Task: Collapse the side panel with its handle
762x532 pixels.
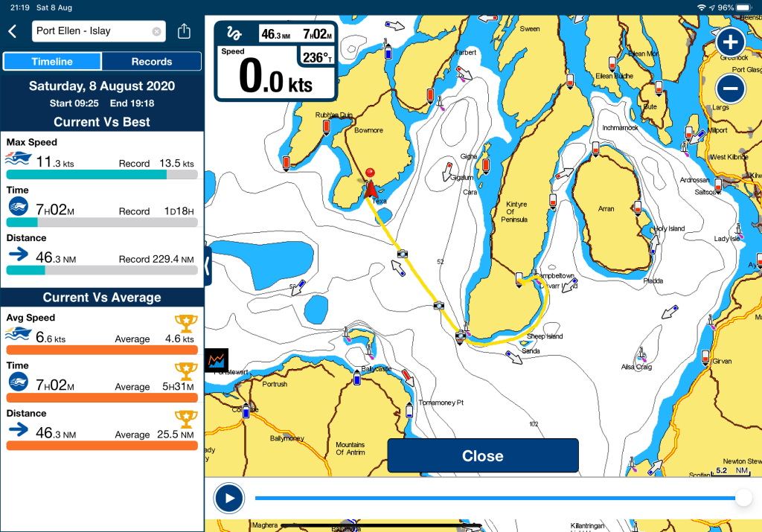Action: pyautogui.click(x=208, y=266)
